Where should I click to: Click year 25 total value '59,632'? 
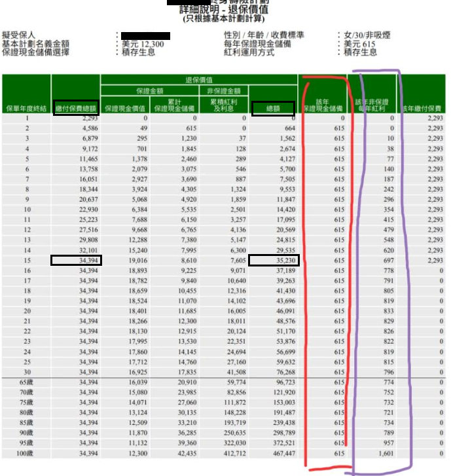point(285,362)
